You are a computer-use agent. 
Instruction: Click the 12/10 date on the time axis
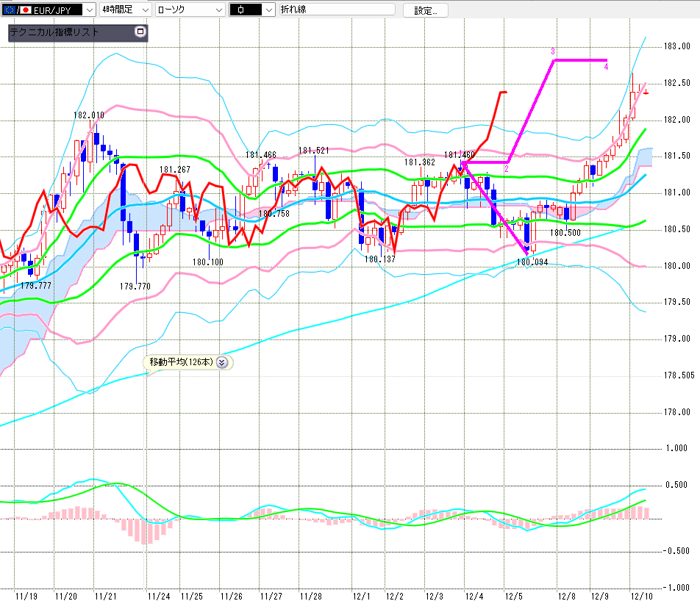coord(642,596)
